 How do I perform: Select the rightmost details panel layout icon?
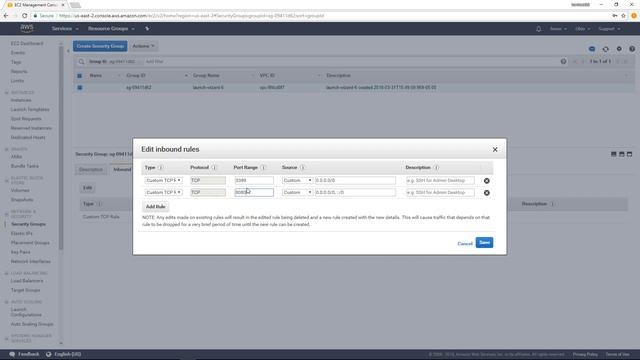pos(629,154)
